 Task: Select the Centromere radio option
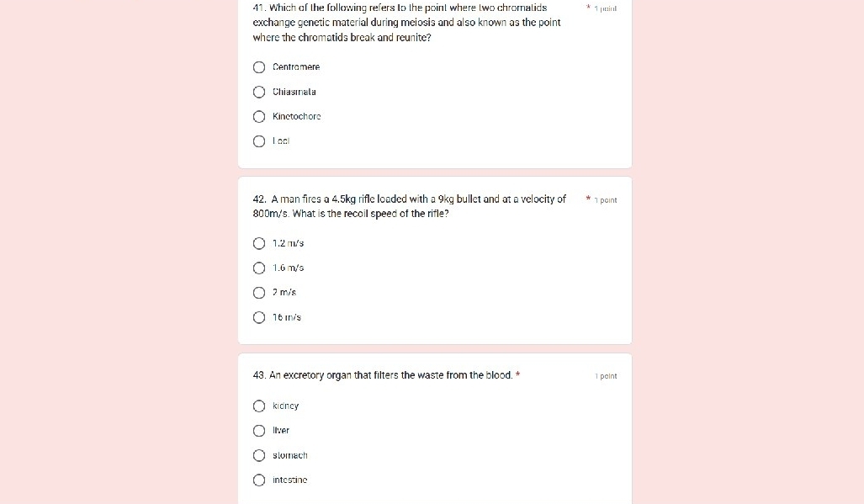pos(259,67)
